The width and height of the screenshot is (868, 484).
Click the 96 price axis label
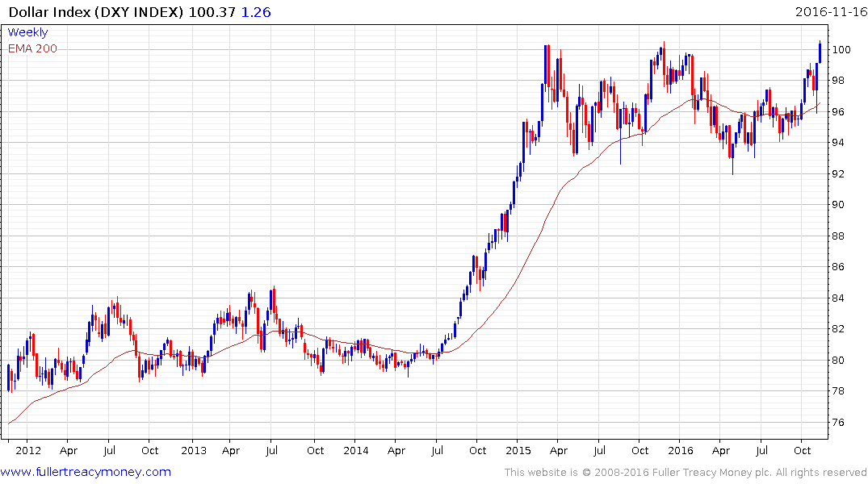pos(838,112)
